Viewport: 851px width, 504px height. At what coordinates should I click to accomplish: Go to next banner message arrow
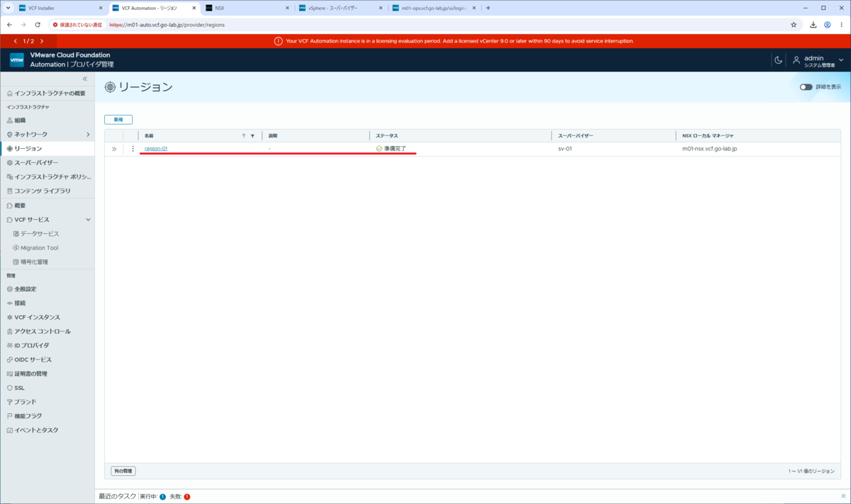pos(42,41)
